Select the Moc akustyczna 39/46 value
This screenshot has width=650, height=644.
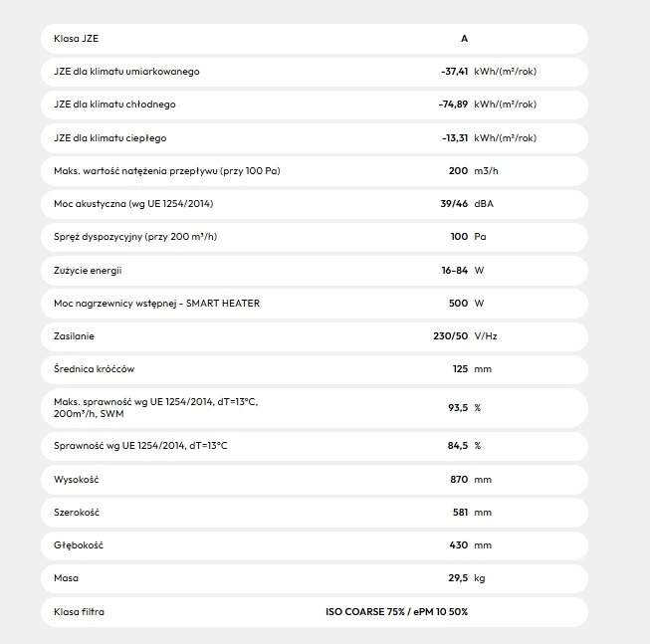[x=451, y=204]
